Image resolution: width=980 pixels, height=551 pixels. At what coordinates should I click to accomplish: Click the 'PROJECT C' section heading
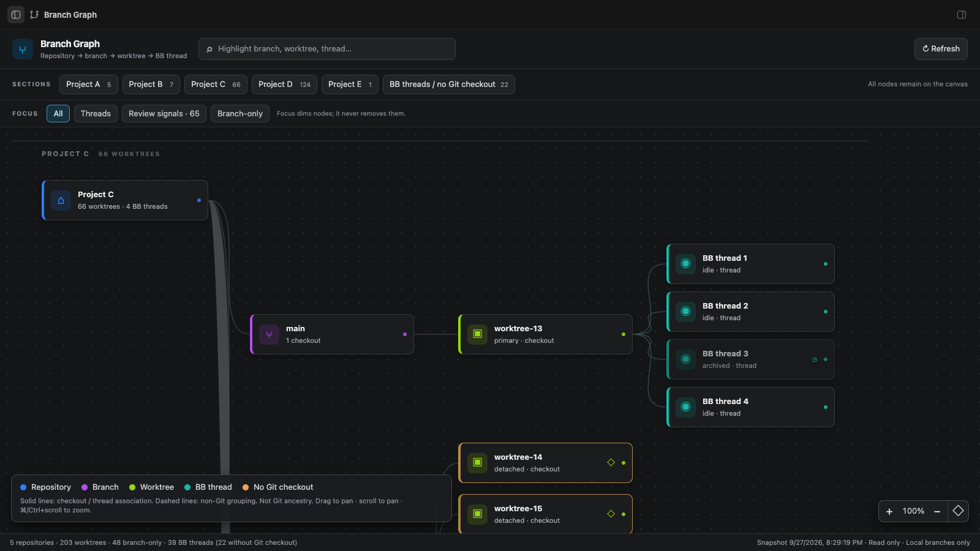click(x=66, y=154)
